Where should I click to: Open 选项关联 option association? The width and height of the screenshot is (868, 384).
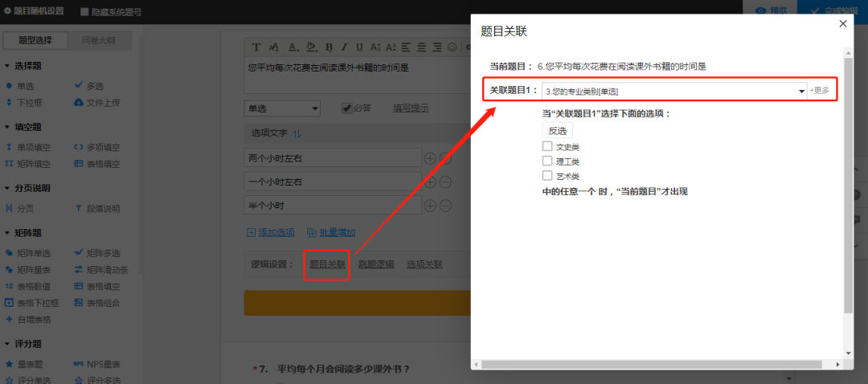click(424, 264)
